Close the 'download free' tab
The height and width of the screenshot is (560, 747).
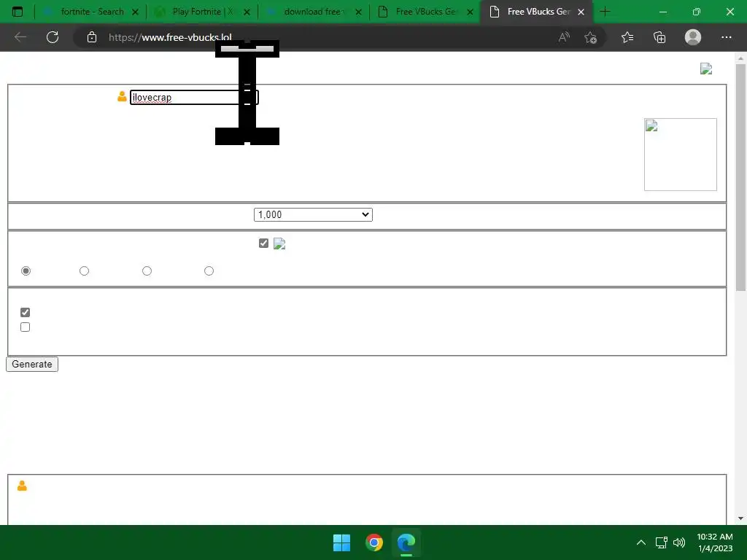[x=359, y=12]
